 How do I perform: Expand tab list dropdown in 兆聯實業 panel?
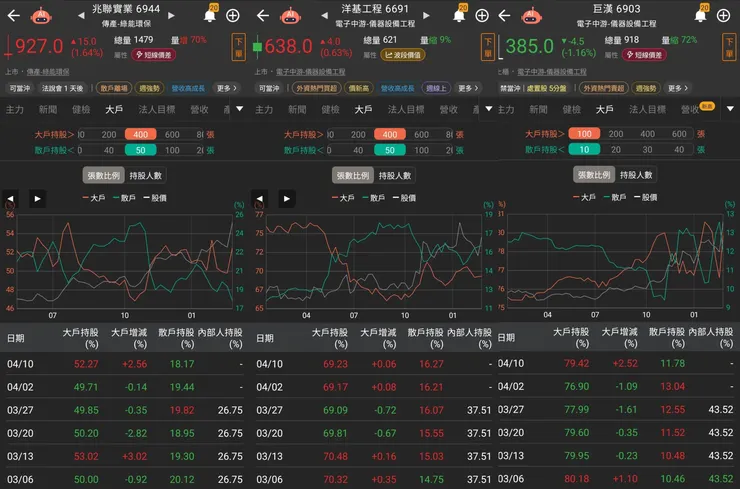tap(240, 109)
